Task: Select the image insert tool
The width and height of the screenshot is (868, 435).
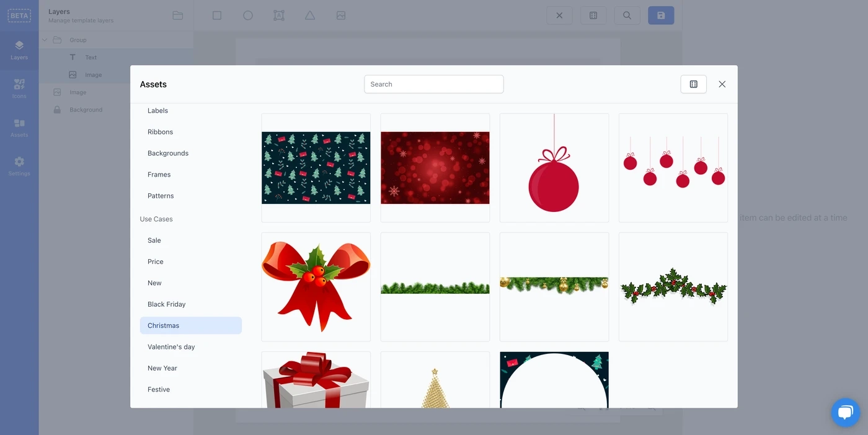Action: click(x=341, y=15)
